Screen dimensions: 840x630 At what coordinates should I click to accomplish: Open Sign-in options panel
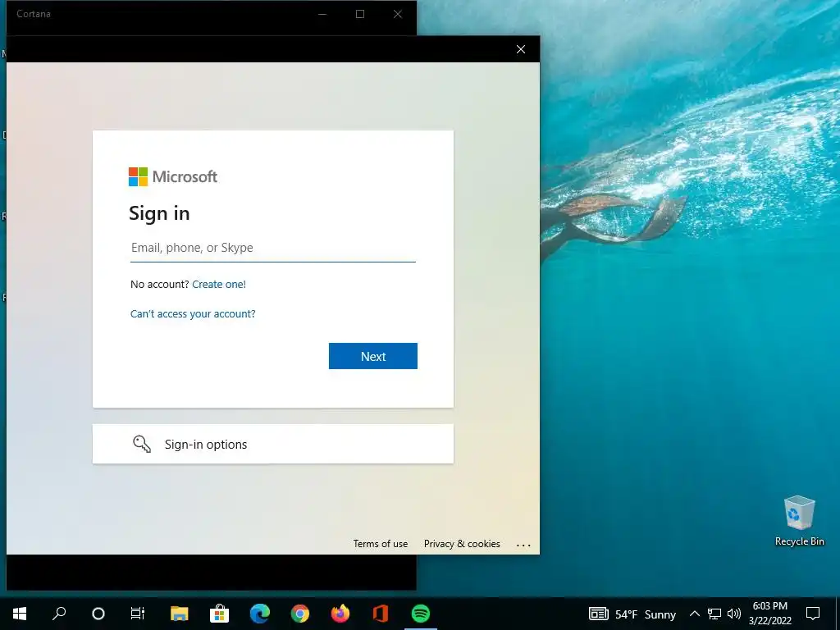[x=272, y=444]
